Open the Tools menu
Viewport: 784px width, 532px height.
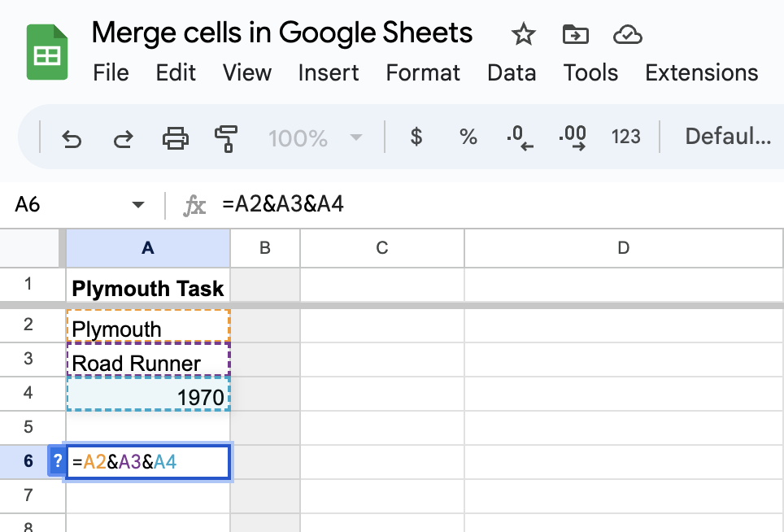point(590,73)
